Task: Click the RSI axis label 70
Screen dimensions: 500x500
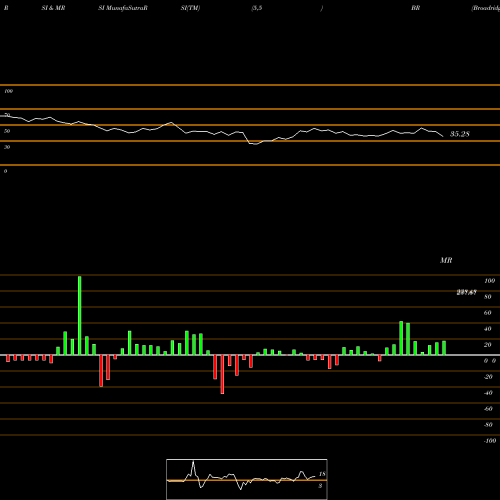Action: (7, 115)
